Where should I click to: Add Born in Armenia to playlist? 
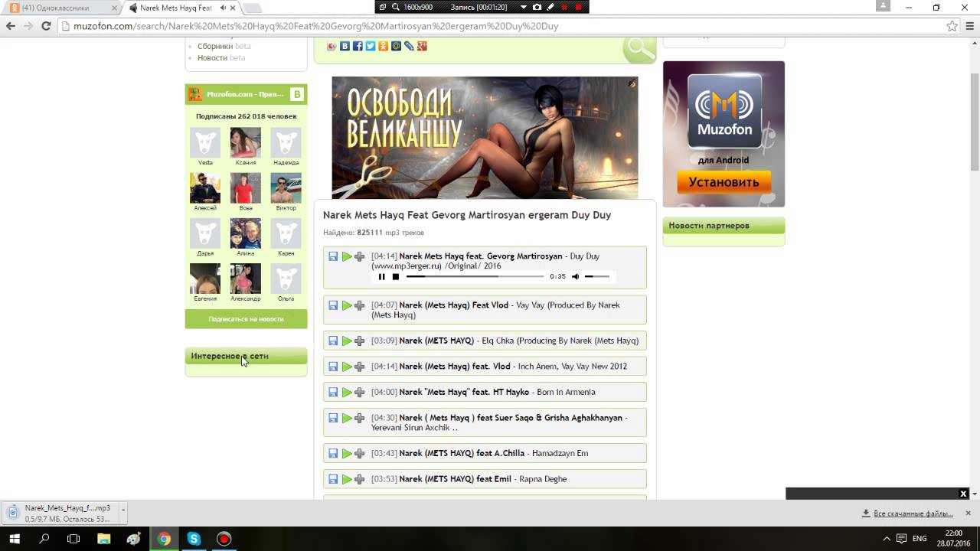pos(360,392)
